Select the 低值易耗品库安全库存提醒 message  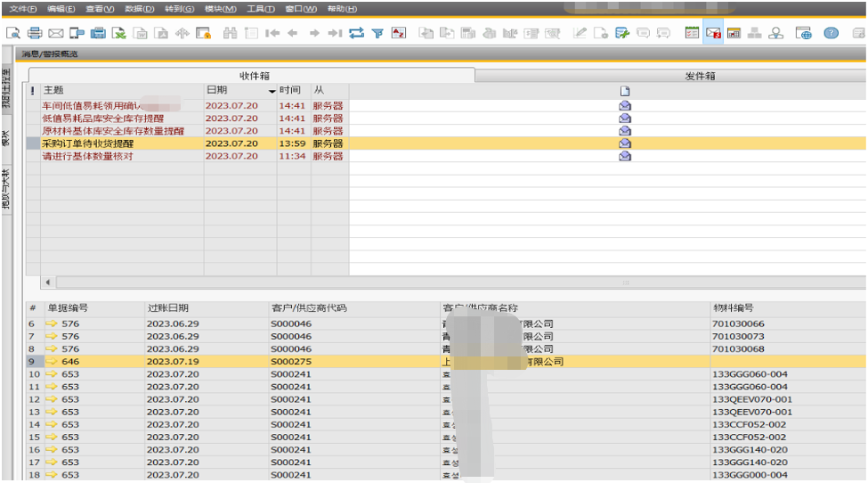point(102,118)
